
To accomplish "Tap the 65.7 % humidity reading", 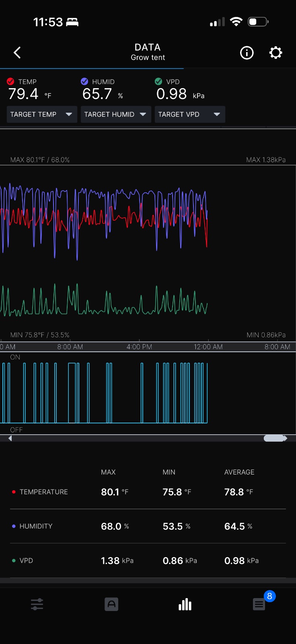I will pos(103,94).
